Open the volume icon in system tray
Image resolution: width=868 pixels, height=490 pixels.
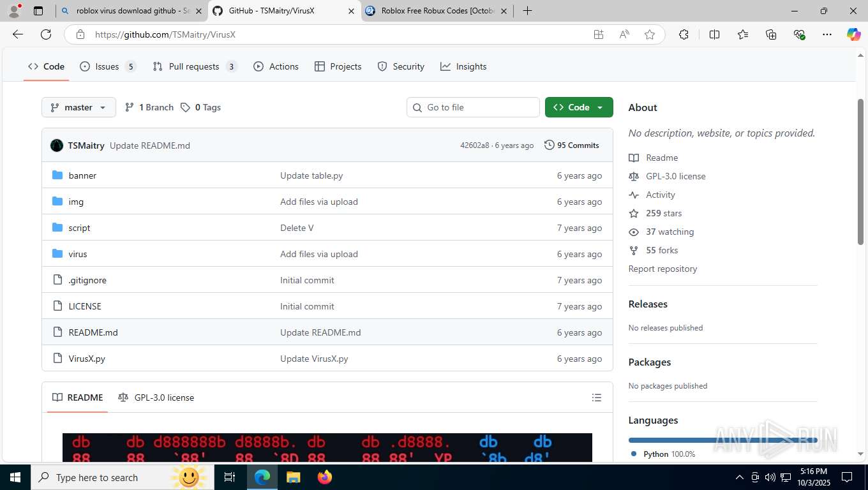click(770, 477)
